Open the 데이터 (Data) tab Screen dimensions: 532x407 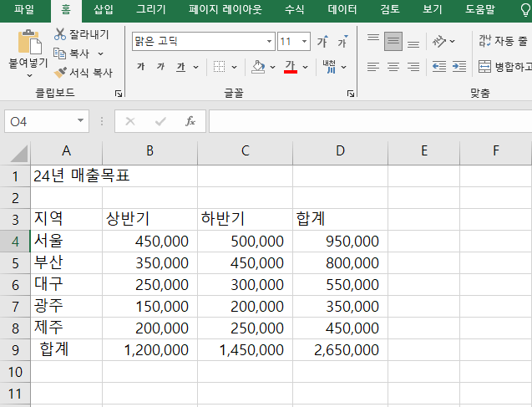pyautogui.click(x=342, y=9)
